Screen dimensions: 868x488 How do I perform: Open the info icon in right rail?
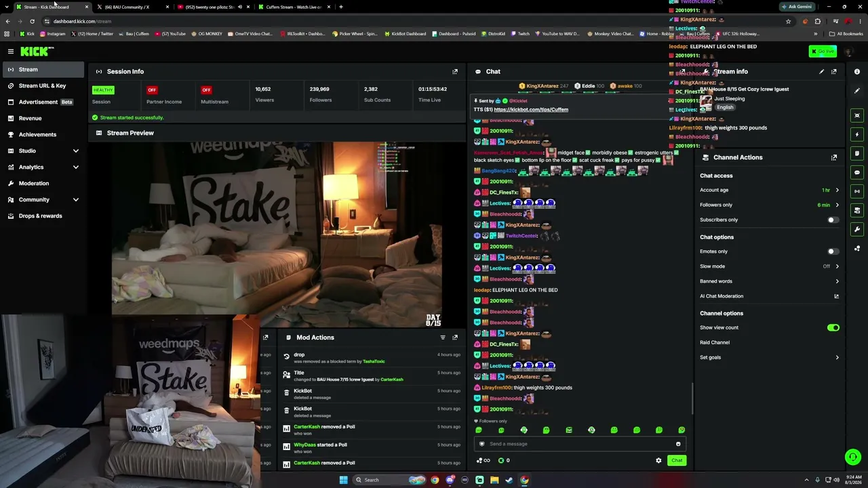tap(857, 71)
